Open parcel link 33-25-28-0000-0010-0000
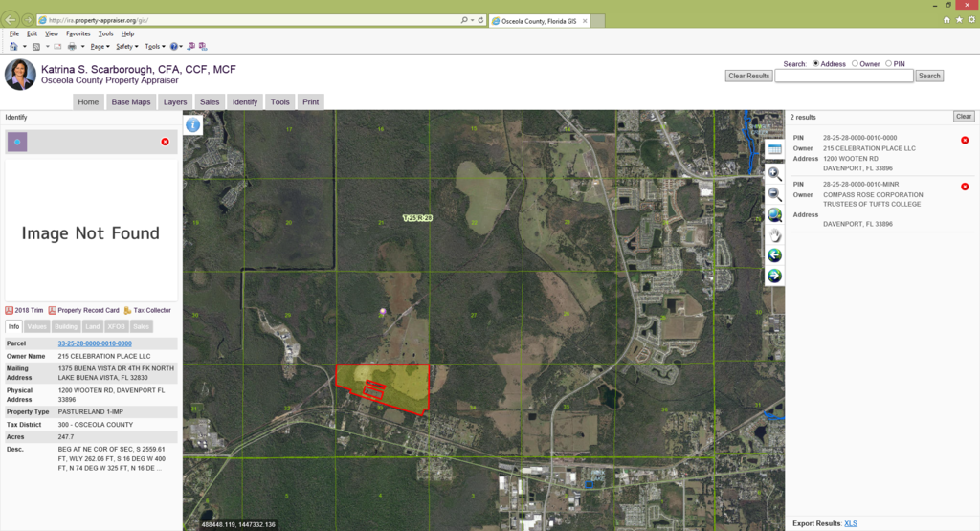The image size is (980, 531). [x=95, y=343]
